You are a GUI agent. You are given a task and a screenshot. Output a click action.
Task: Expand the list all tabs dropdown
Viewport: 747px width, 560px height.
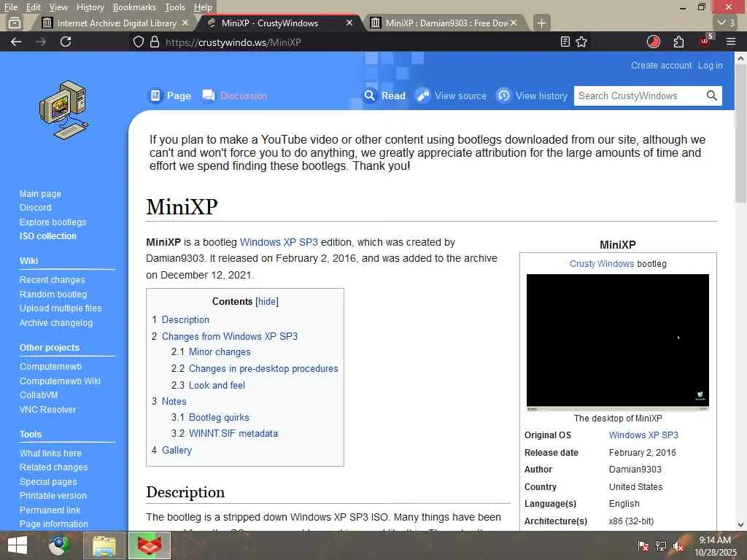point(726,23)
